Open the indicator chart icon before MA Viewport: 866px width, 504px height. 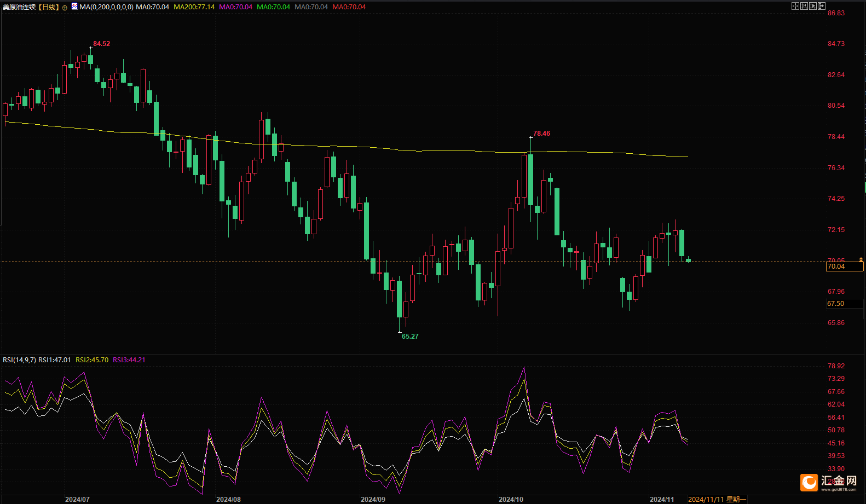74,7
